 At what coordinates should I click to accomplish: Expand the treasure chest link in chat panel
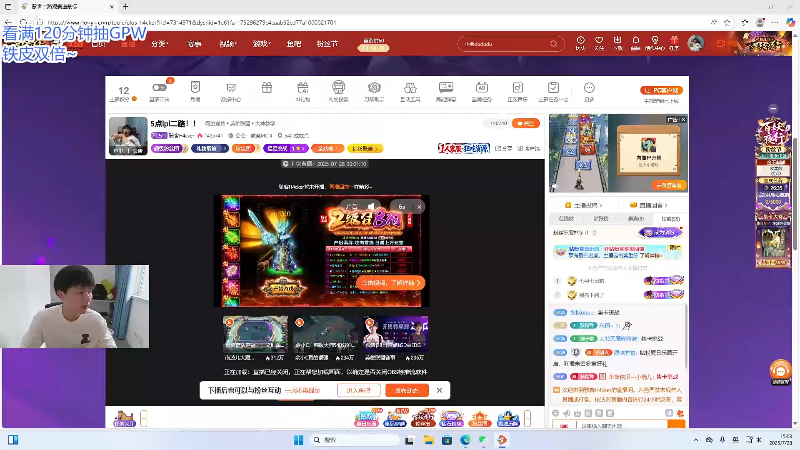(648, 205)
